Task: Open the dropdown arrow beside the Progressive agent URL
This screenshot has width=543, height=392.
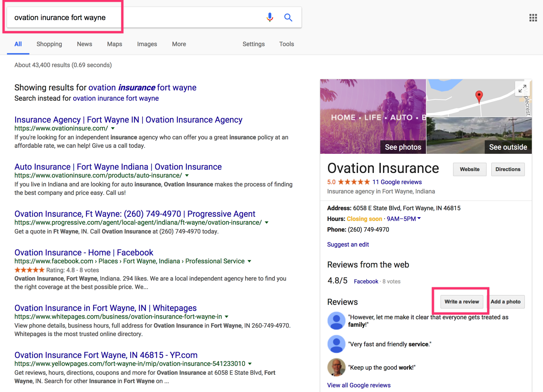Action: (x=266, y=223)
